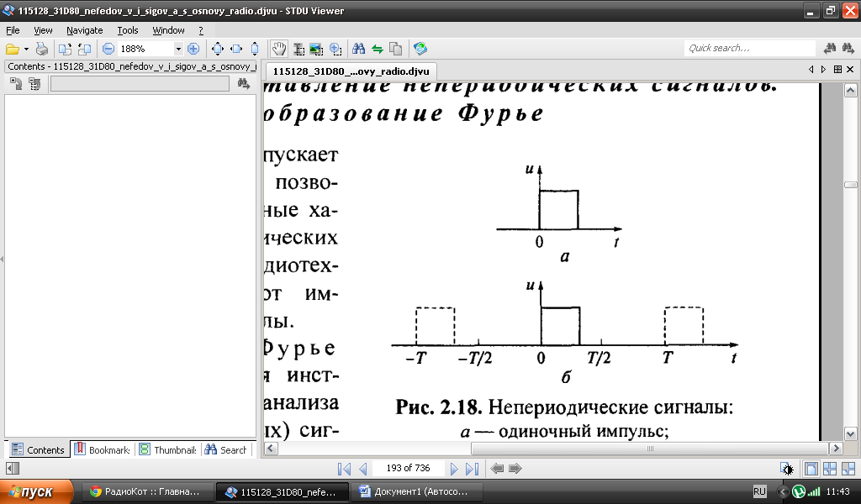
Task: Expand the Open file dropdown arrow
Action: 26,50
